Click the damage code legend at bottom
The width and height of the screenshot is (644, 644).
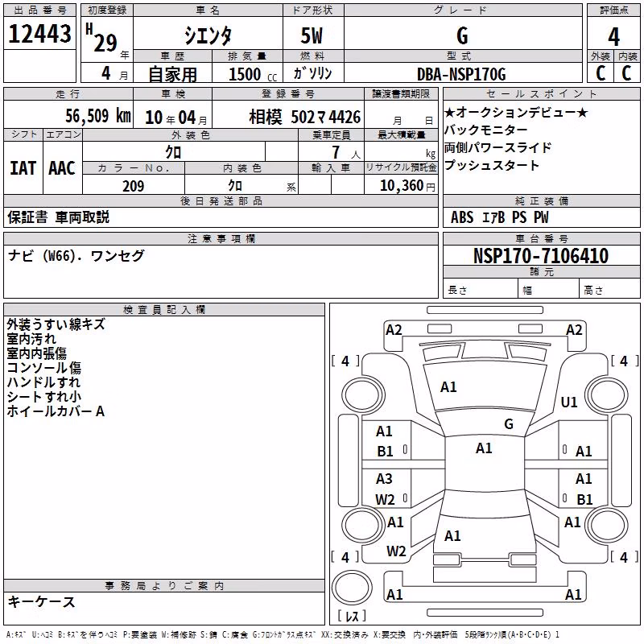[x=283, y=635]
